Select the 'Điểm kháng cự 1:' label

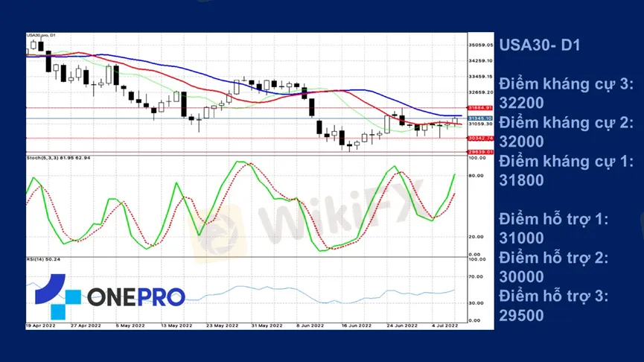(566, 162)
